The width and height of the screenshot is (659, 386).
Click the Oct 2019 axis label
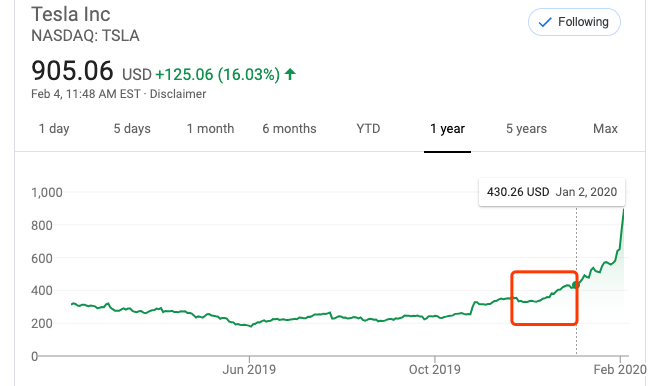coord(435,370)
